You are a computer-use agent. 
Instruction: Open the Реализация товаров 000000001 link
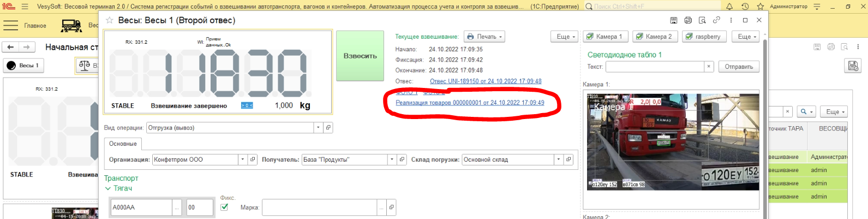(x=470, y=103)
